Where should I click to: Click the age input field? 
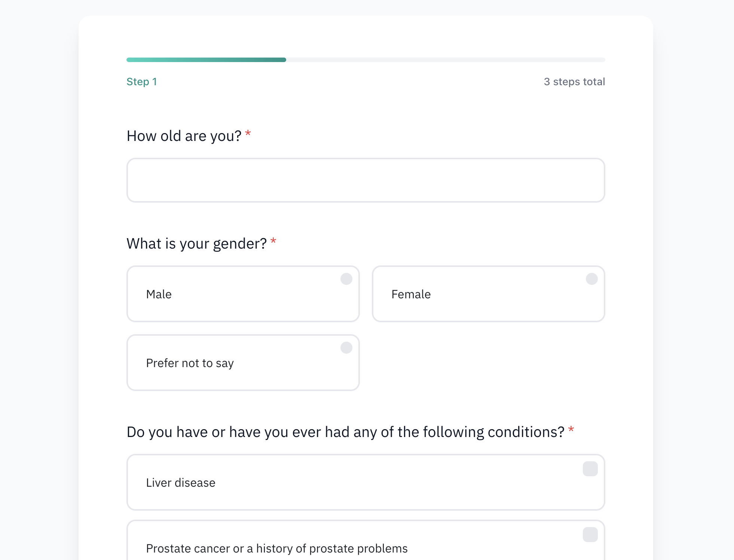point(366,180)
